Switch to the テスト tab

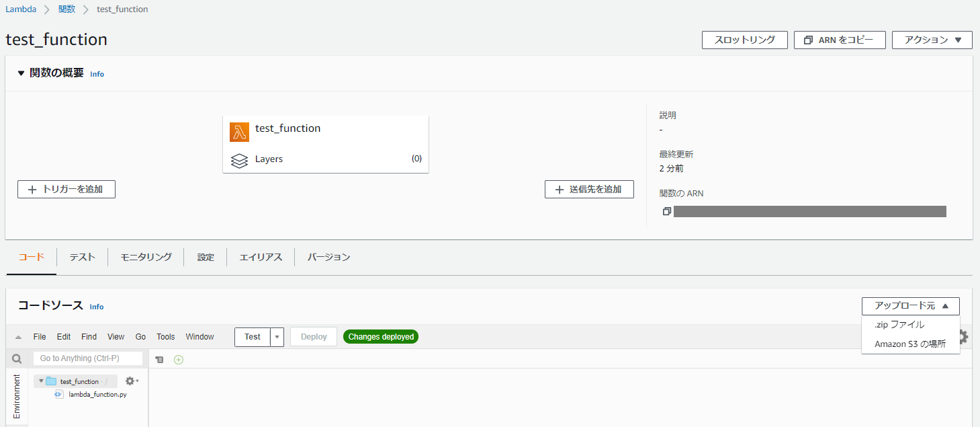(x=82, y=257)
